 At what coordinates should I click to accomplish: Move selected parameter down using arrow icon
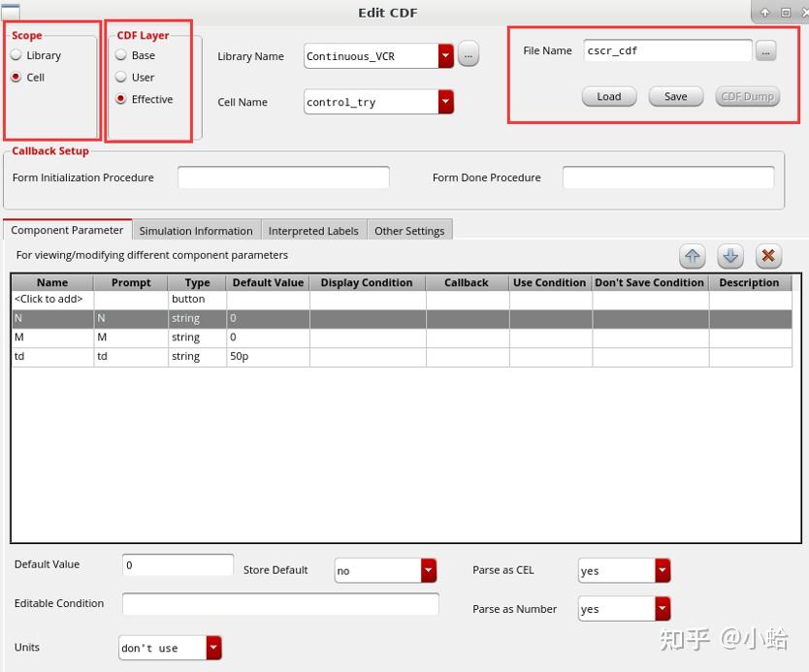pyautogui.click(x=729, y=255)
